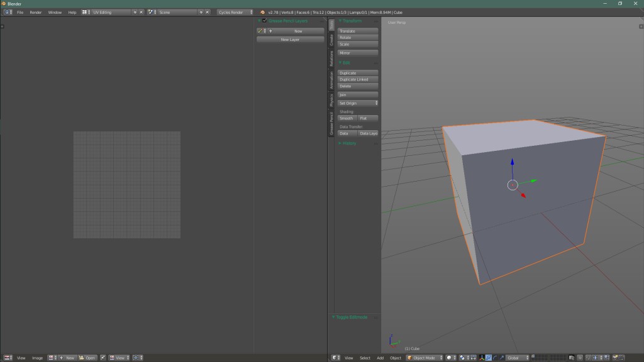Toggle the 3D manipulator axis widget icon
This screenshot has height=362, width=644.
482,358
